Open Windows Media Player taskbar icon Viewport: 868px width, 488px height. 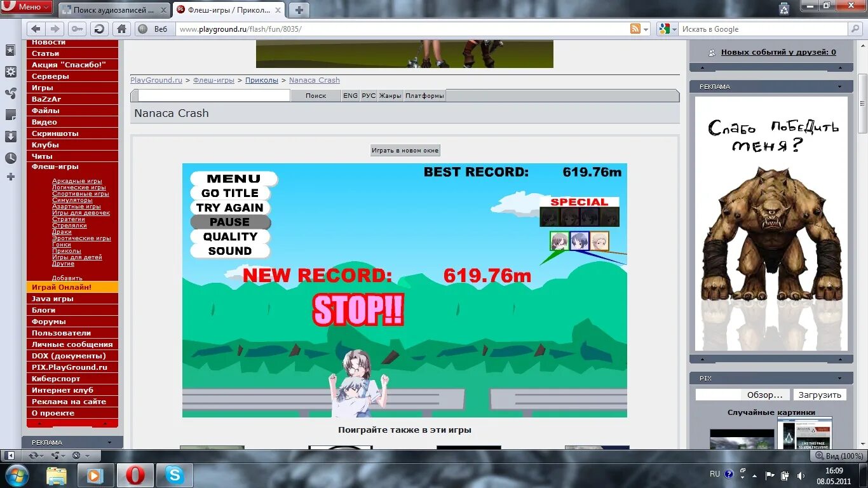[95, 475]
